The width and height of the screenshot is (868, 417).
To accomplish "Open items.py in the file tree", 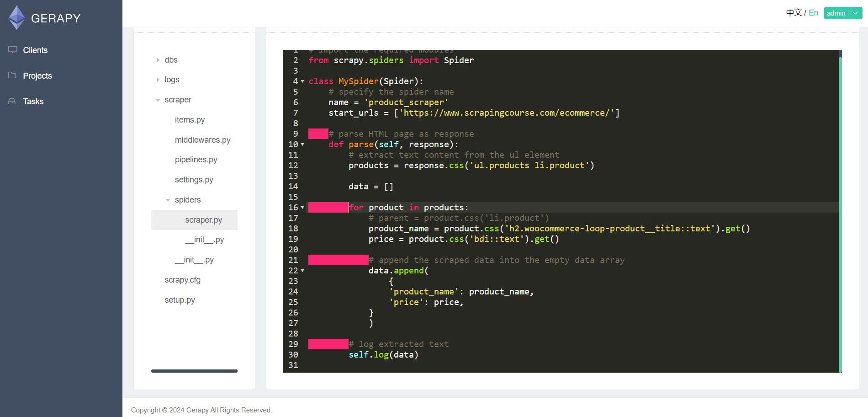I will point(190,120).
